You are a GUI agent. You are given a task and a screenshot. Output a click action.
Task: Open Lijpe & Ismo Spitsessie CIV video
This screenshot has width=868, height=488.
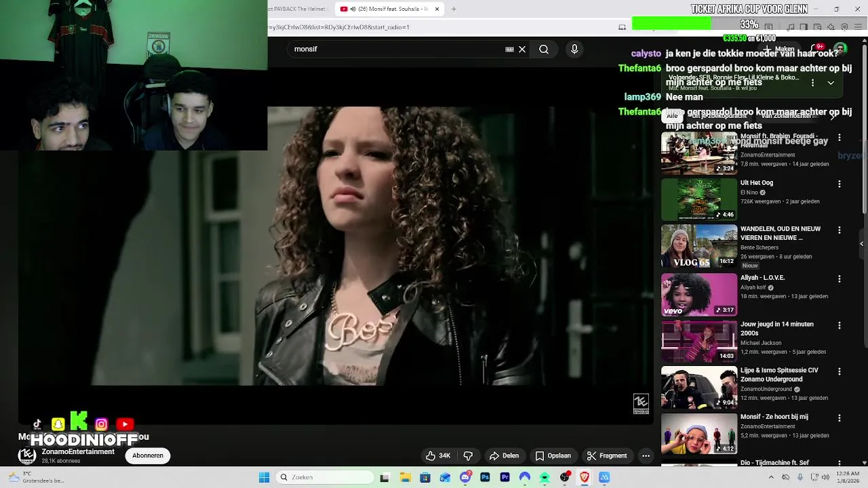pos(699,388)
